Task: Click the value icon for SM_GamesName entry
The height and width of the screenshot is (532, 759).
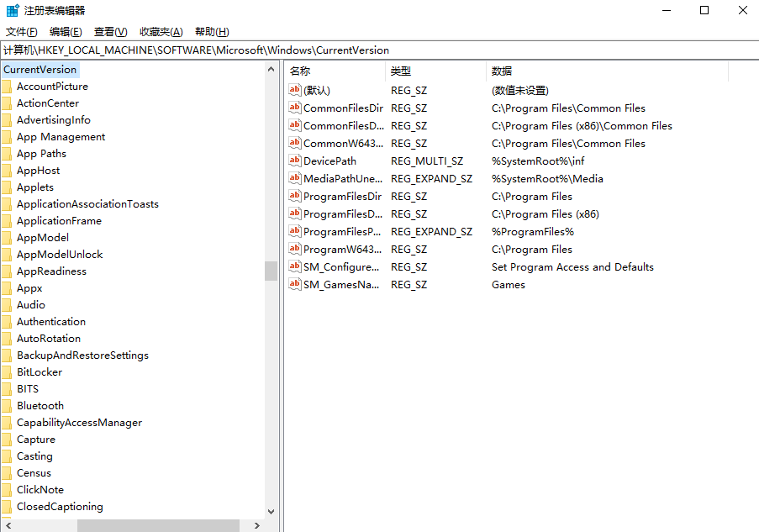Action: pos(294,284)
